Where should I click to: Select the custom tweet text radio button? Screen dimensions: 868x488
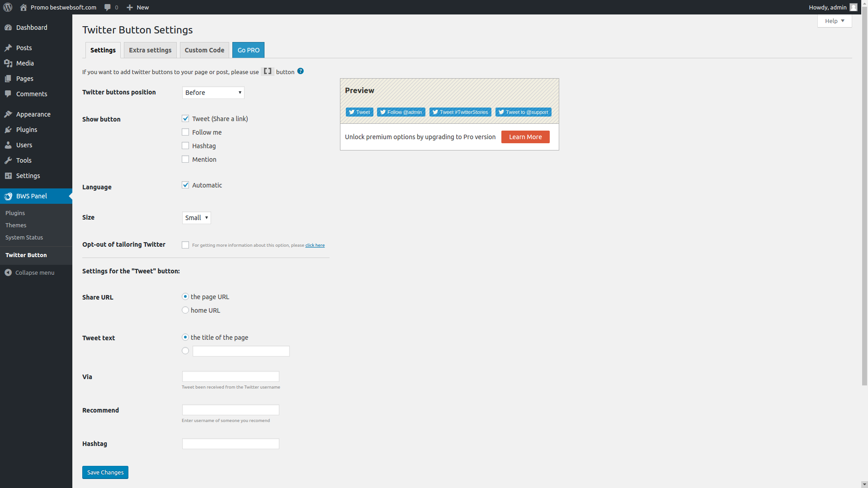click(185, 351)
